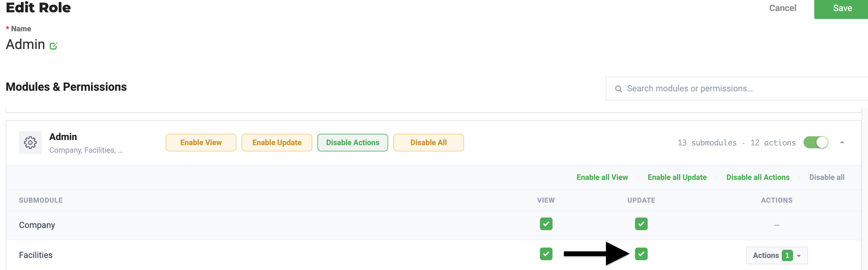Save the role changes
This screenshot has width=868, height=270.
841,9
